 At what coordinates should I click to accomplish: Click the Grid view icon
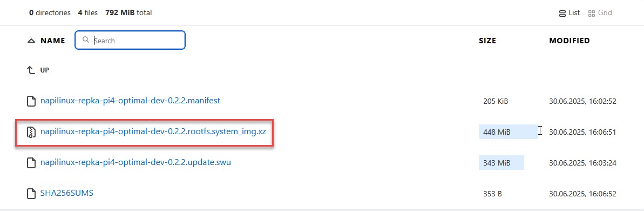[592, 14]
